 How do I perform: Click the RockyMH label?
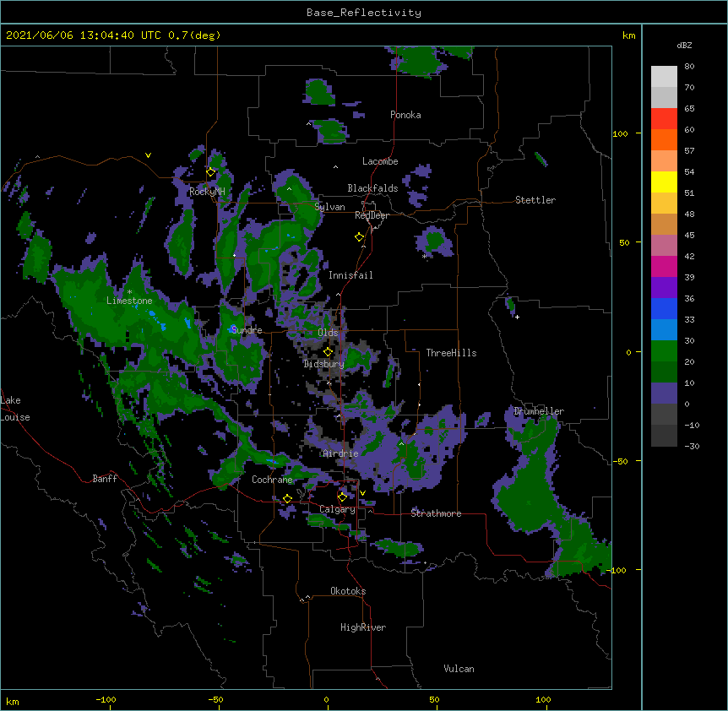tap(207, 192)
